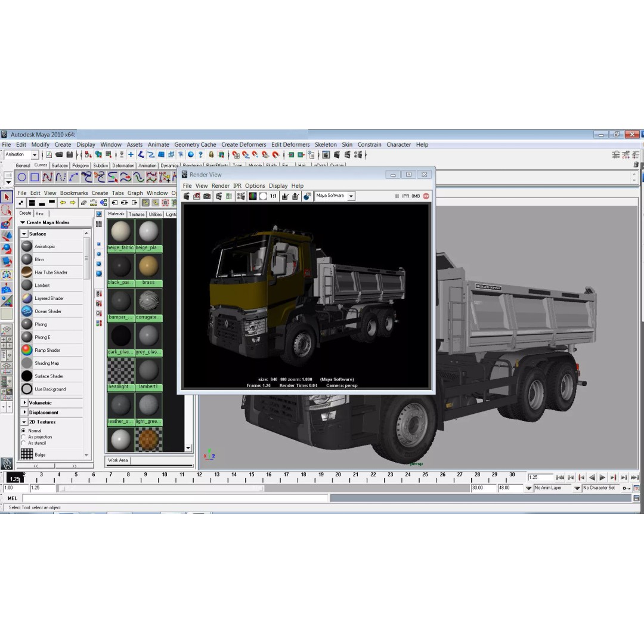
Task: Click the Render Region icon in Render View
Action: pos(197,196)
